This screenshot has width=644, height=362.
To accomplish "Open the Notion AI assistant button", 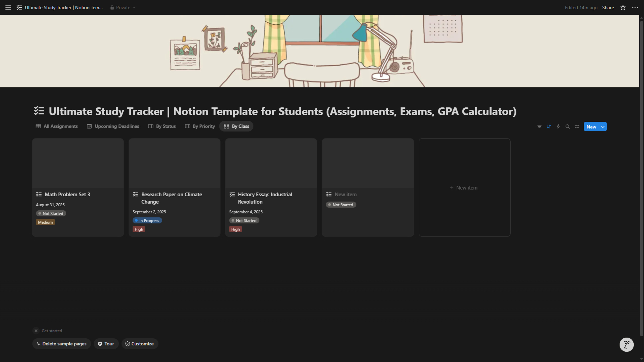I will coord(626,345).
